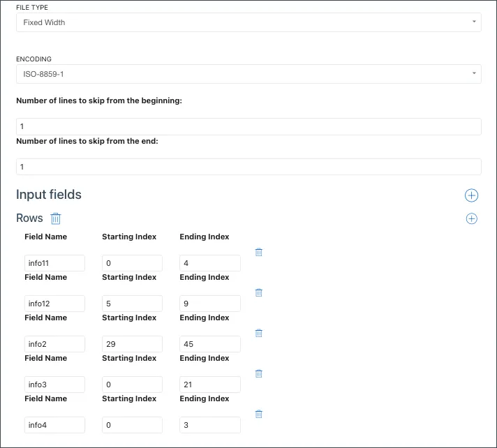The width and height of the screenshot is (497, 448).
Task: Delete the info4 row
Action: click(x=259, y=414)
